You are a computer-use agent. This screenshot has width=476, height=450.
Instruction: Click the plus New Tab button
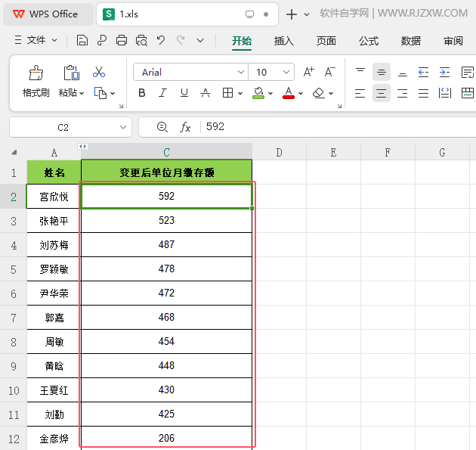pos(292,14)
